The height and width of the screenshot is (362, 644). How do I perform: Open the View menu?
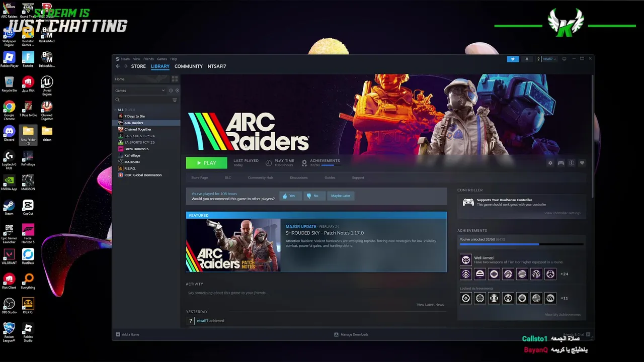pyautogui.click(x=136, y=59)
